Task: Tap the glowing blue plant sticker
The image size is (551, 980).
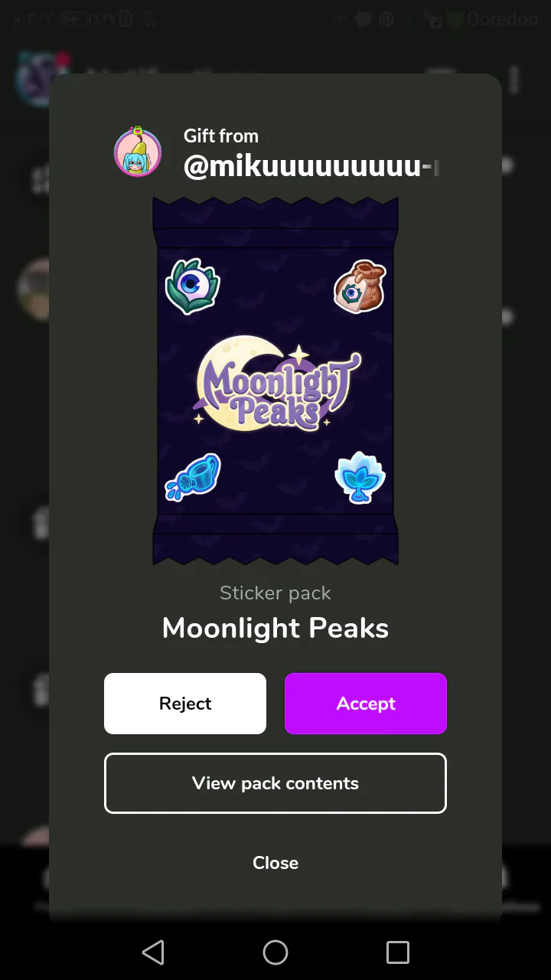Action: coord(360,477)
